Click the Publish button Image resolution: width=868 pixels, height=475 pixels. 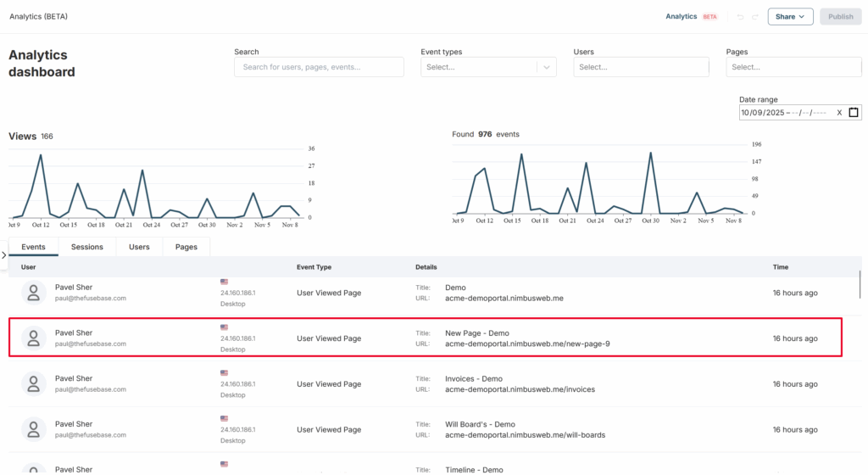point(840,17)
